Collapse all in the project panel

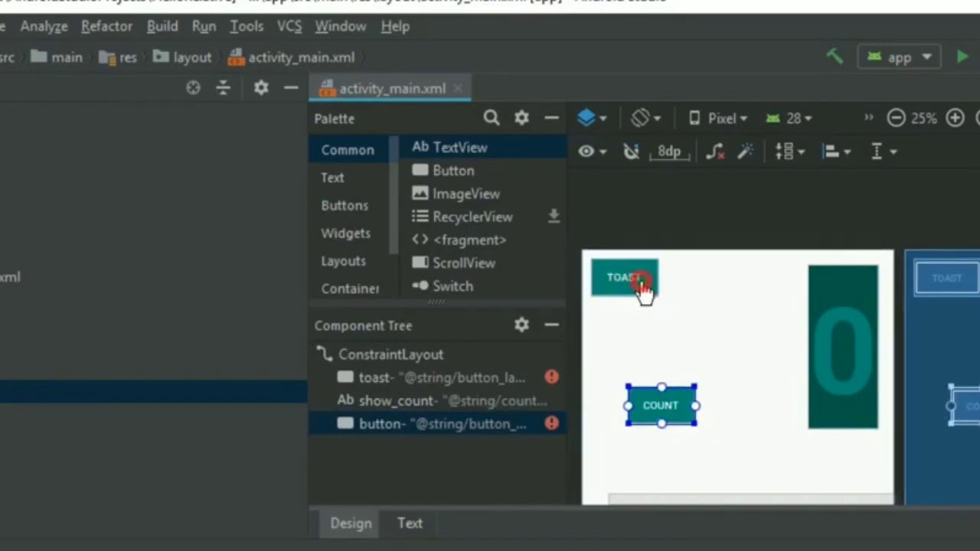coord(223,88)
